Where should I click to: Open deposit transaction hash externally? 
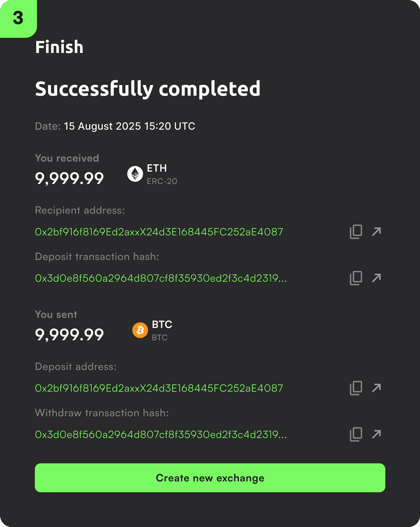376,278
